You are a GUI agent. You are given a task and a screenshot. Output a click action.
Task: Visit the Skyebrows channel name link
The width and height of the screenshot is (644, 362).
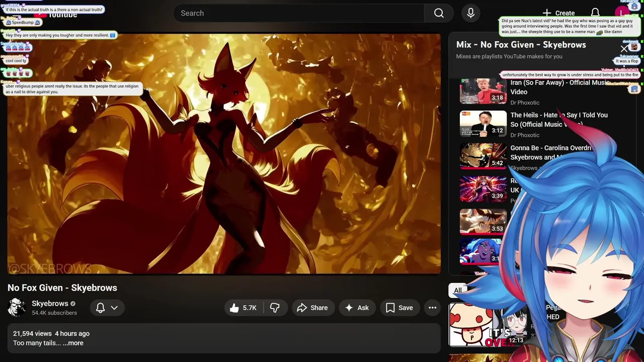tap(50, 304)
